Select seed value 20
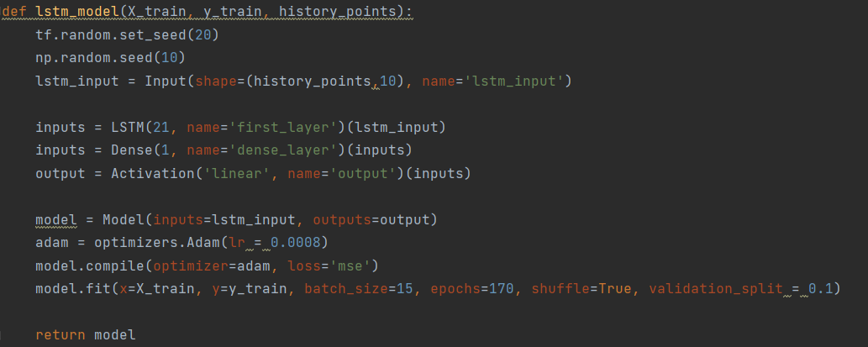Screen dimensions: 868x347 pyautogui.click(x=203, y=34)
